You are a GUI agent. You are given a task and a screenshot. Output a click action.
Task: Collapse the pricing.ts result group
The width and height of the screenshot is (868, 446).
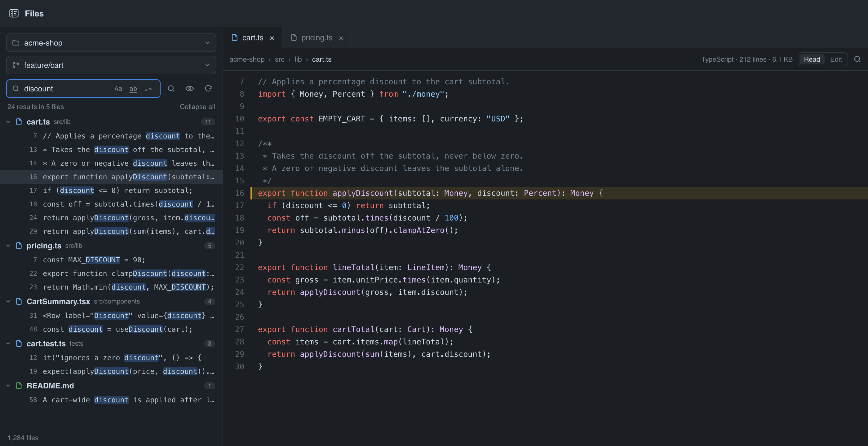[x=8, y=246]
